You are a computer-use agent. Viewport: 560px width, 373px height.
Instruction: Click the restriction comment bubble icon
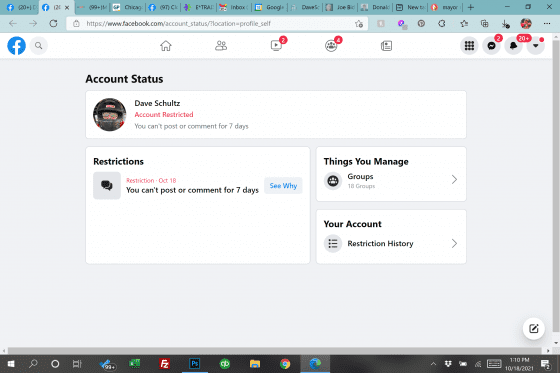107,185
